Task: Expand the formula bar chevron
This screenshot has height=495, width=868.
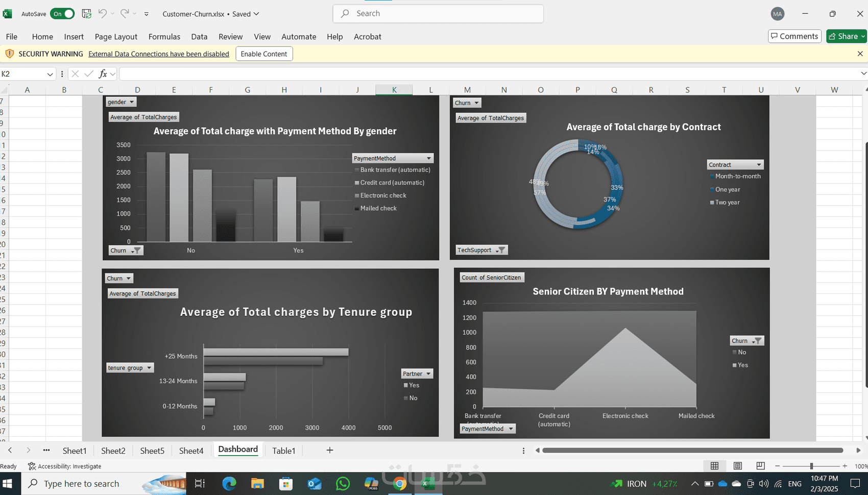Action: pyautogui.click(x=863, y=73)
